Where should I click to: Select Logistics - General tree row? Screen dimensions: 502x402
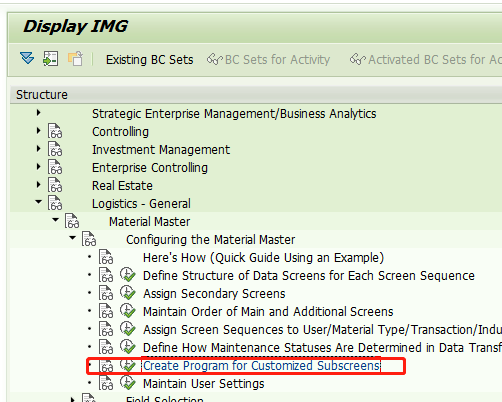coord(141,204)
